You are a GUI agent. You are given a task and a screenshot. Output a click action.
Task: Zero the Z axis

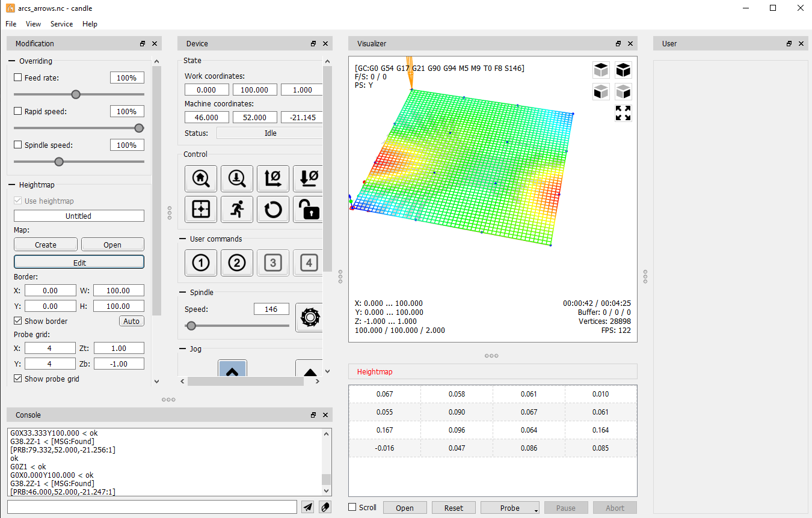coord(309,178)
